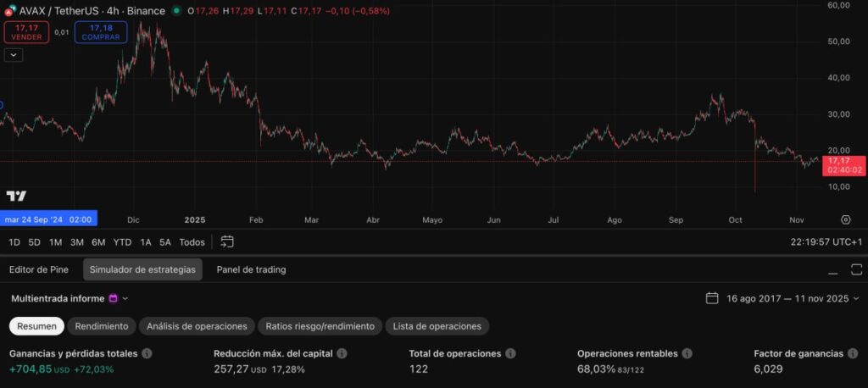Click the 257,27 USD drawdown value

(241, 369)
